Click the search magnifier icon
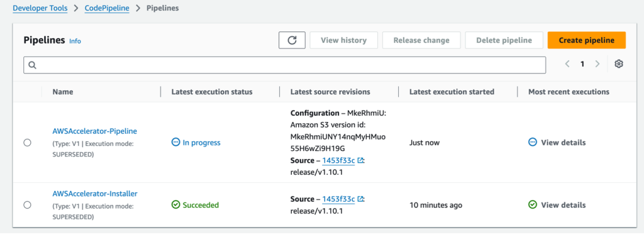 tap(33, 65)
